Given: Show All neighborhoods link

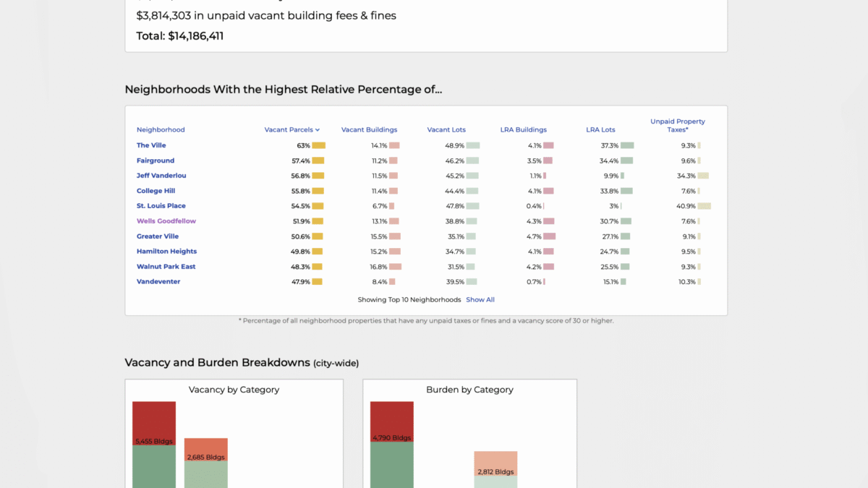Looking at the screenshot, I should (480, 299).
